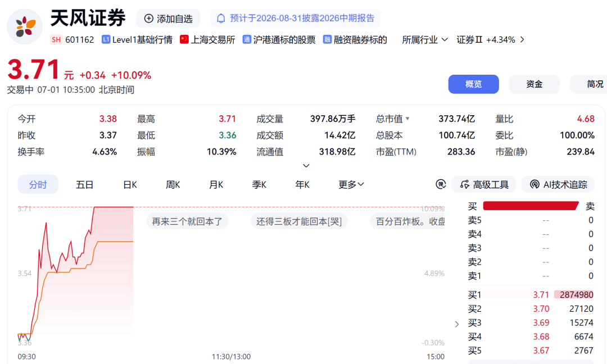Click the 卖1 order row label
Image resolution: width=607 pixels, height=364 pixels.
click(474, 276)
